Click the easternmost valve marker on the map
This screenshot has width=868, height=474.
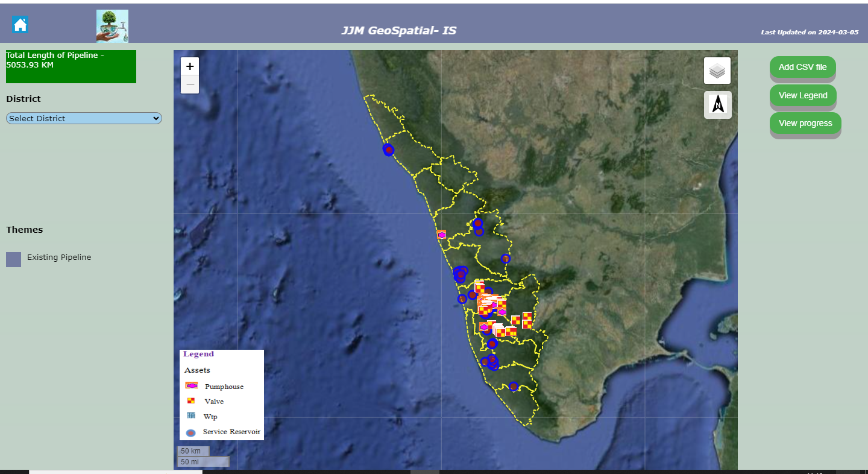pos(527,320)
